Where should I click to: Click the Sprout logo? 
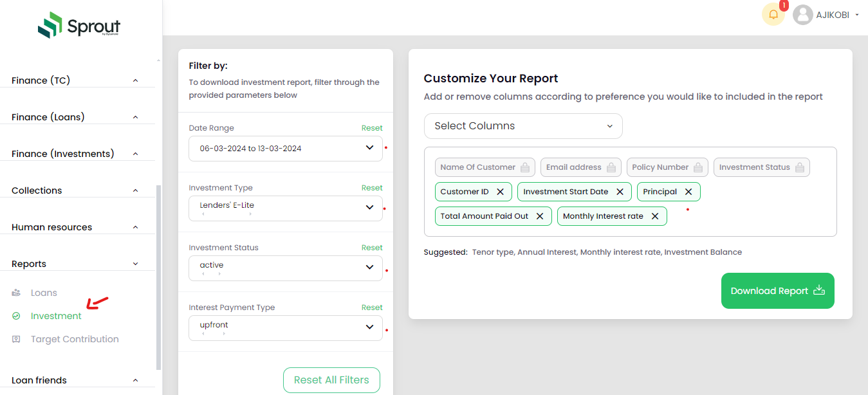tap(79, 26)
